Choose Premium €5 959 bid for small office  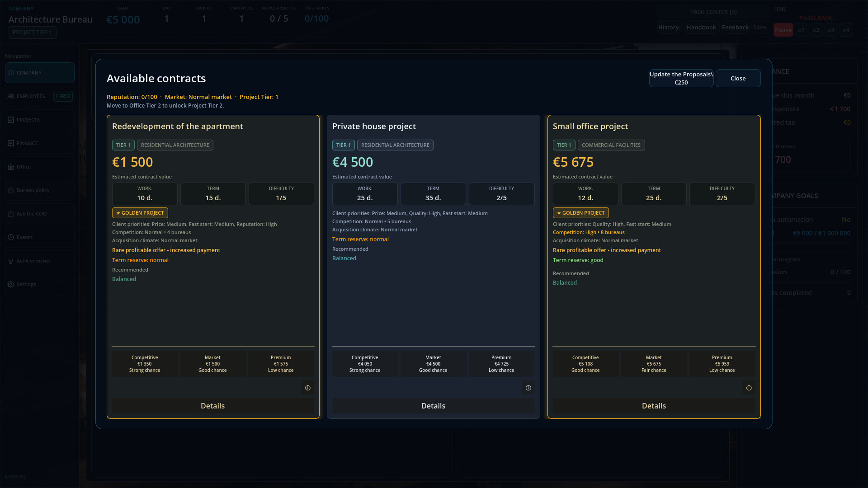722,364
